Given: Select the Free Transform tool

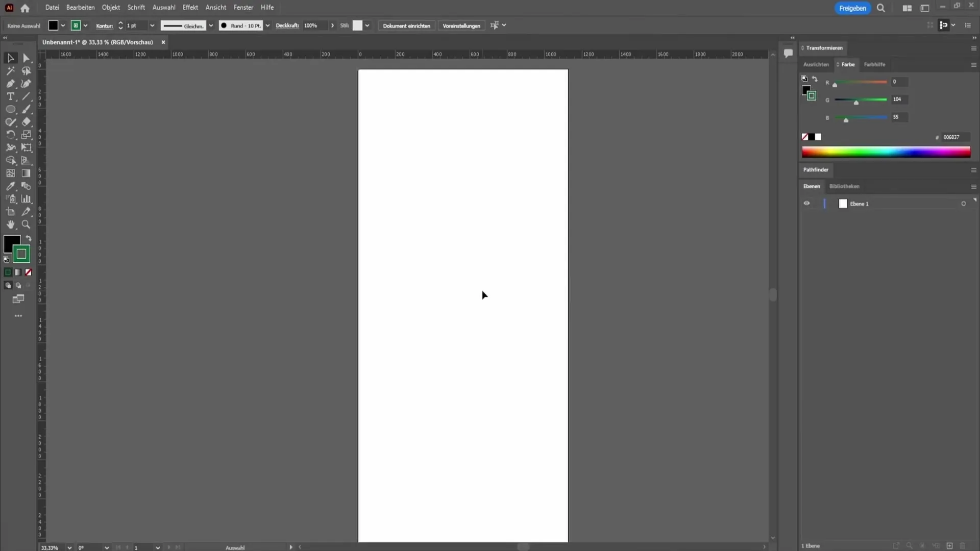Looking at the screenshot, I should pyautogui.click(x=27, y=147).
